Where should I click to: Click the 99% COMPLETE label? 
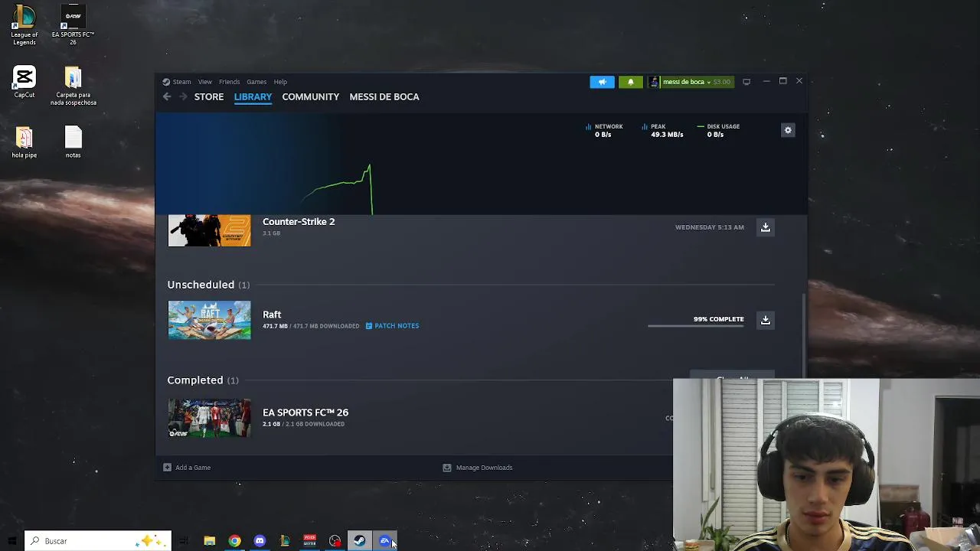point(718,319)
